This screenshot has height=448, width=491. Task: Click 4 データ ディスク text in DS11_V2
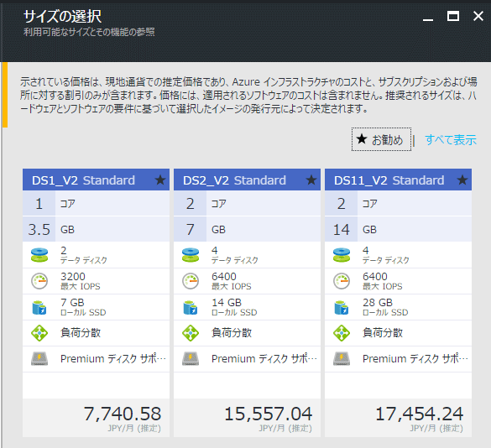(x=386, y=255)
